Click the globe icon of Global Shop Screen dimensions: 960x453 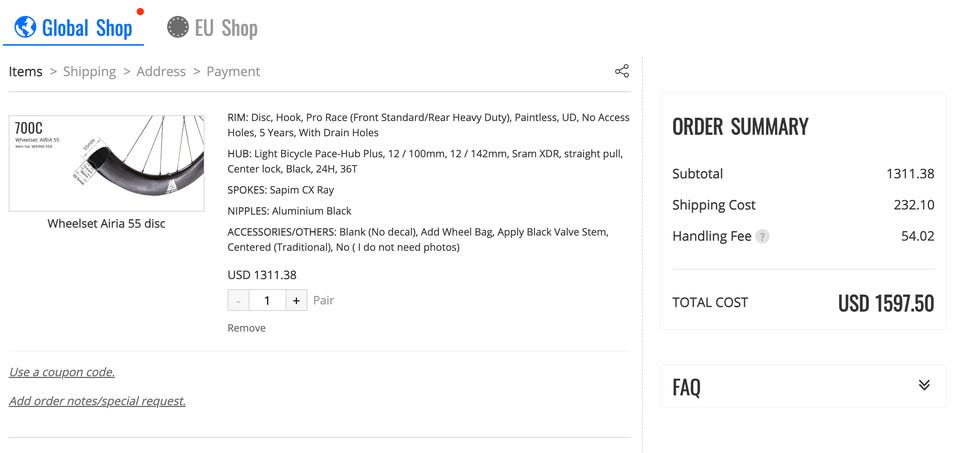(25, 26)
